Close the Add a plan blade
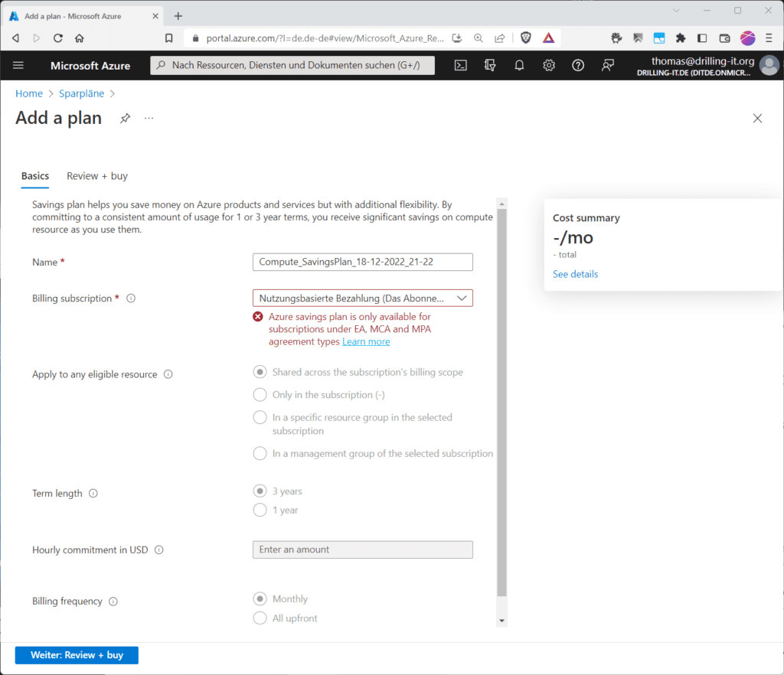The image size is (784, 675). (757, 119)
